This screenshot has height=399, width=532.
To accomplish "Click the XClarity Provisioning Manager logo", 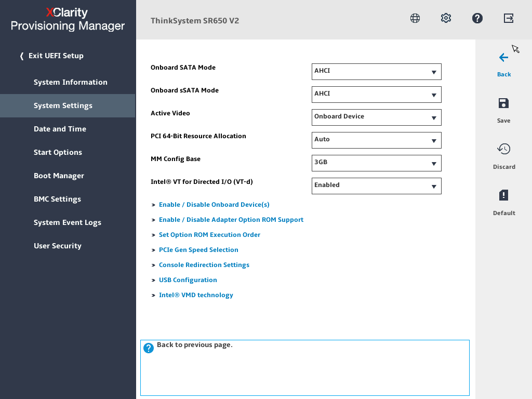I will (68, 19).
